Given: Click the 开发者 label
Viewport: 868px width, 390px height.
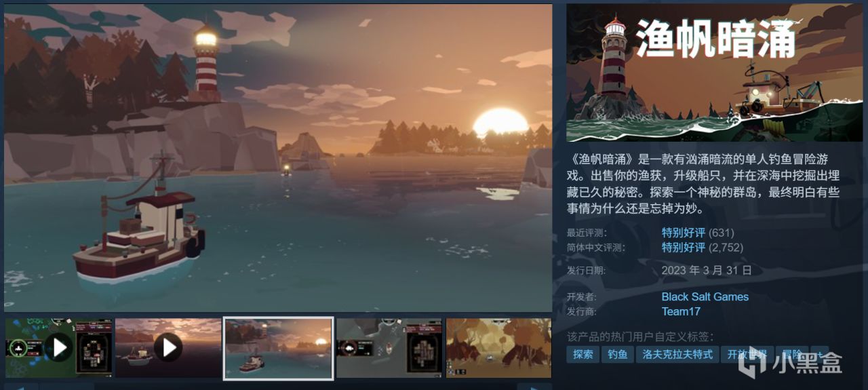Looking at the screenshot, I should click(x=582, y=297).
